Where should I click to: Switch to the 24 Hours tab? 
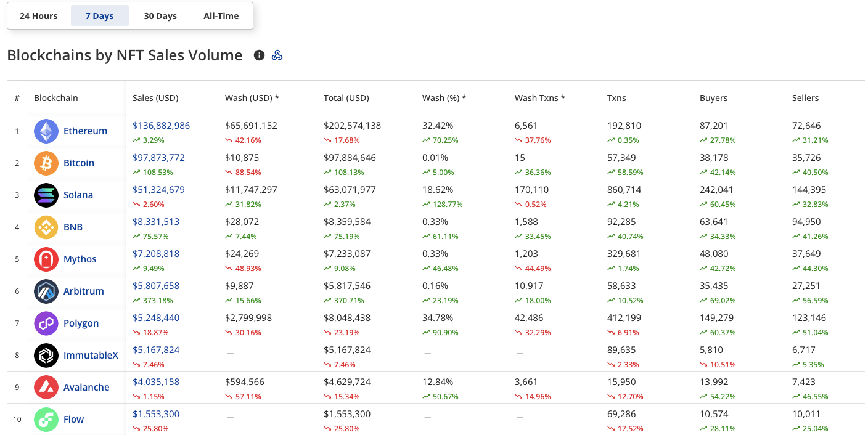pos(39,16)
